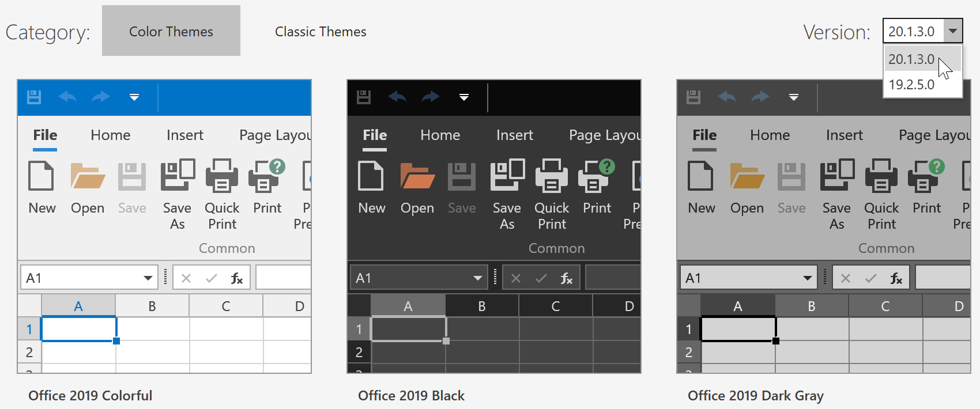Click the fx function icon in Dark Gray theme

click(896, 279)
